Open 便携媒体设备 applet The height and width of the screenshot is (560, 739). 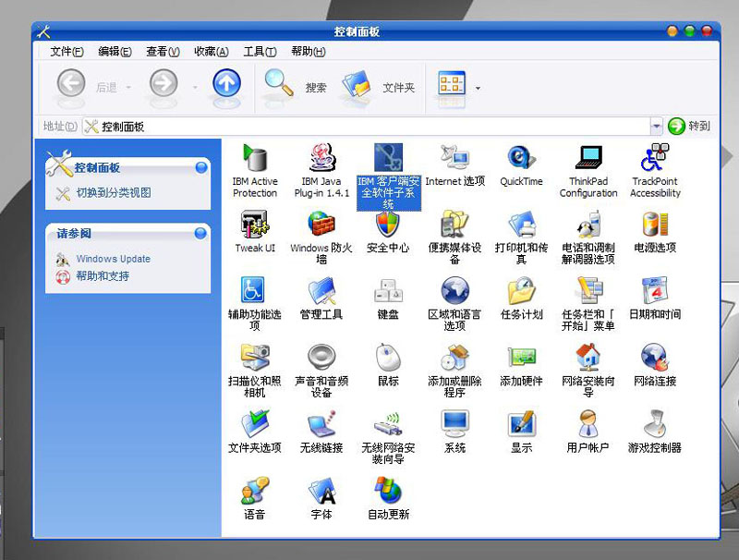tap(454, 237)
